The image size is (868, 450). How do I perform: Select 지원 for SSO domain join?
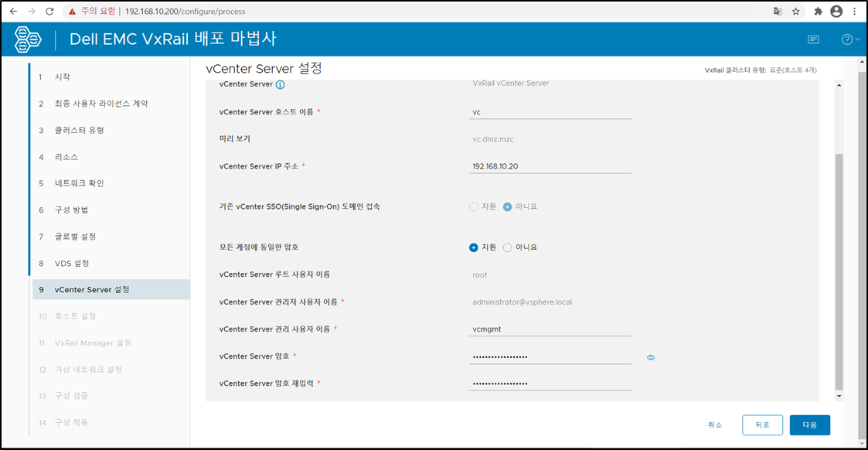(473, 207)
